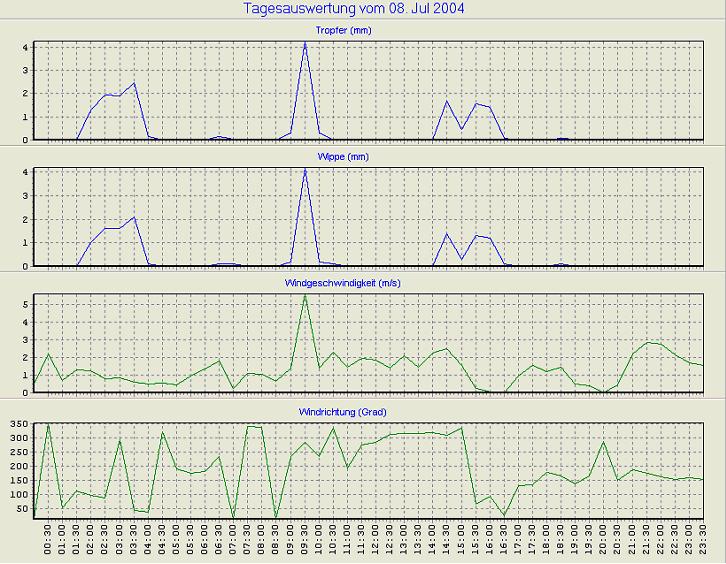Click the 'Tropfer (mm)' chart title
This screenshot has width=726, height=564.
(343, 30)
